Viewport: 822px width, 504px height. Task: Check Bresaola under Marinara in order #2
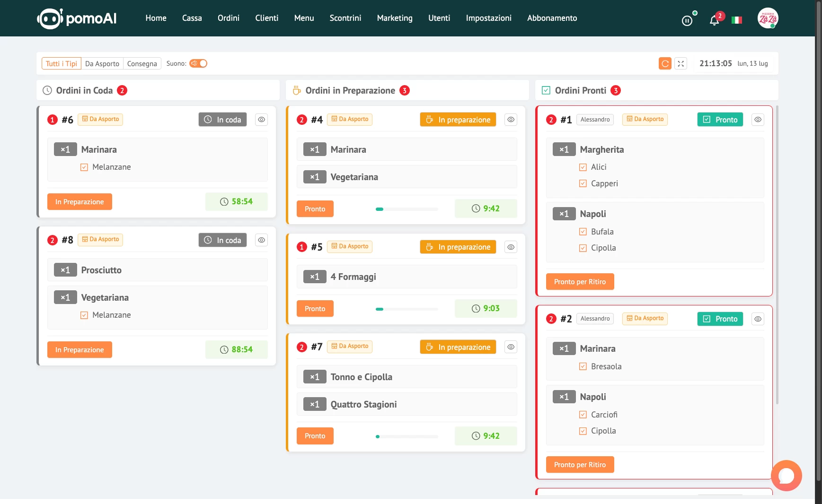coord(583,366)
